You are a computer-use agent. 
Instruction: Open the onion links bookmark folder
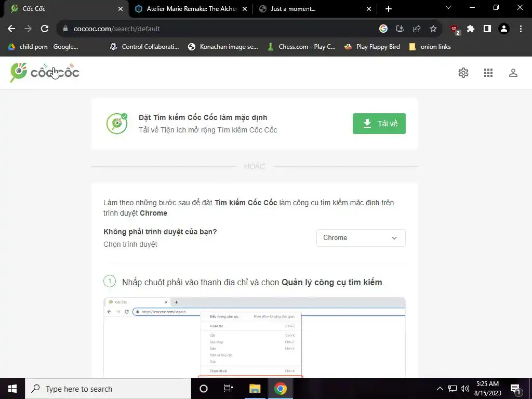(430, 47)
